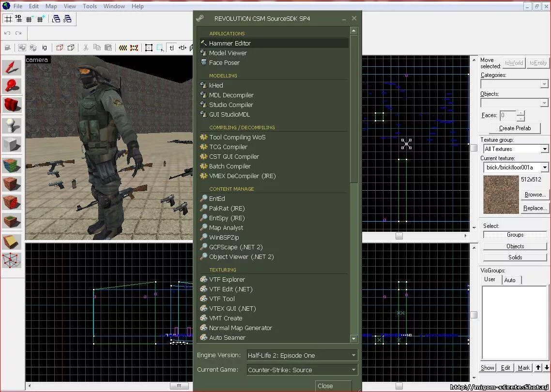
Task: Click the Undo arrow
Action: pyautogui.click(x=7, y=33)
